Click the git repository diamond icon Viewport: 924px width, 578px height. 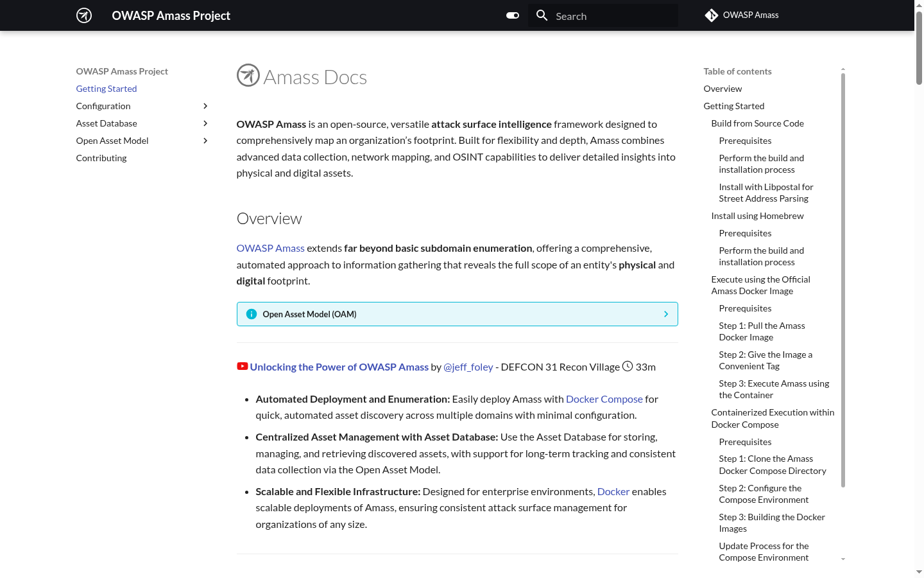tap(711, 15)
